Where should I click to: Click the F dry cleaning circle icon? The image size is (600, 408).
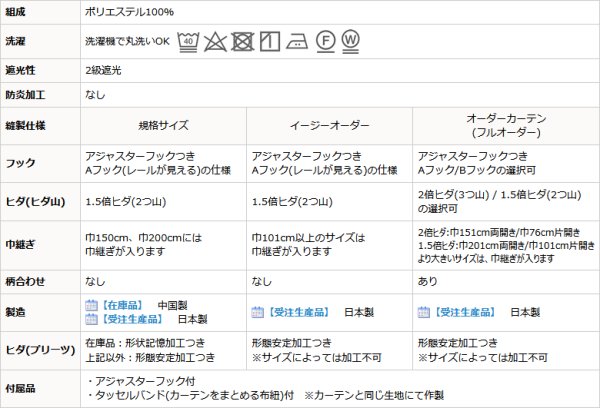pyautogui.click(x=325, y=42)
